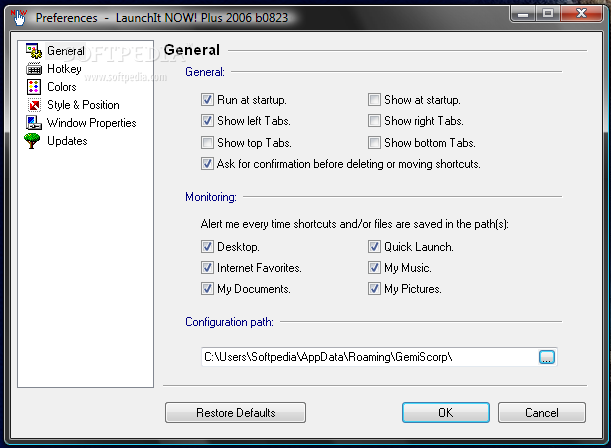Click the Window Properties icon
Image resolution: width=611 pixels, height=448 pixels.
(34, 123)
